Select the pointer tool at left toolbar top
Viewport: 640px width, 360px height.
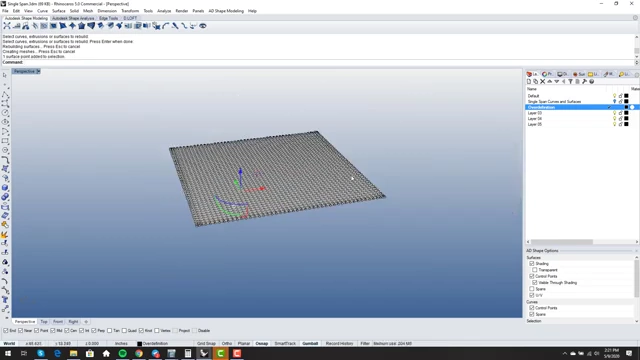pos(5,75)
